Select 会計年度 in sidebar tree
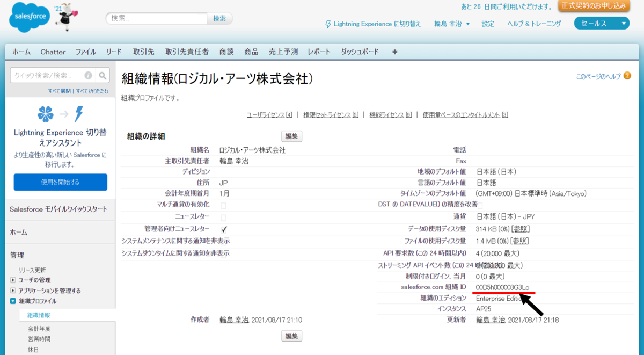The width and height of the screenshot is (644, 355). [39, 328]
